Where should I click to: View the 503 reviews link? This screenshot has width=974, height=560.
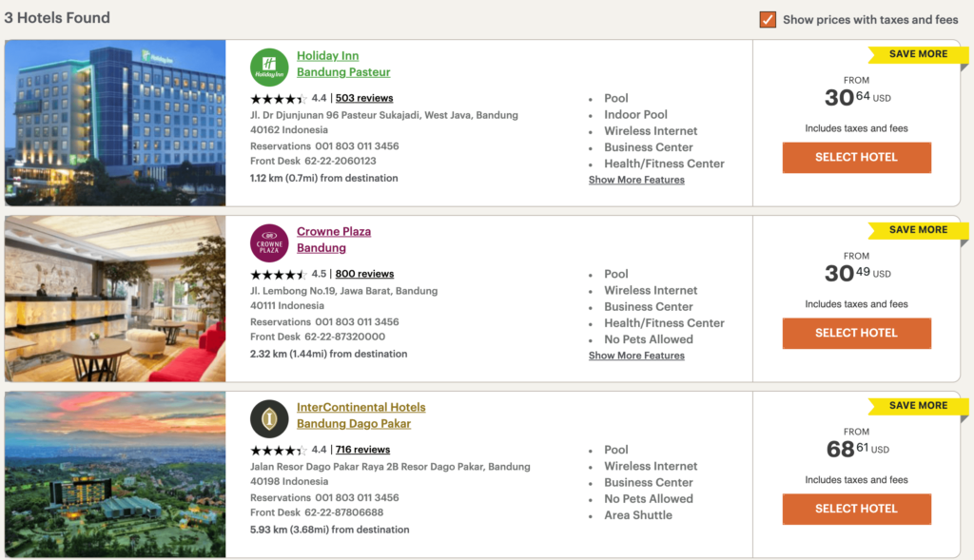[x=364, y=98]
